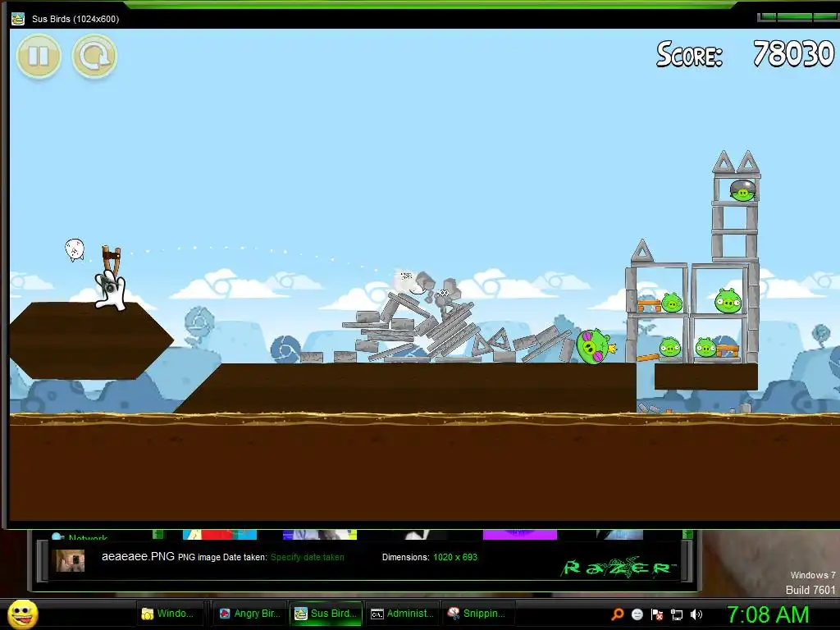Restart the level using the circular arrow
This screenshot has height=630, width=840.
(x=95, y=56)
